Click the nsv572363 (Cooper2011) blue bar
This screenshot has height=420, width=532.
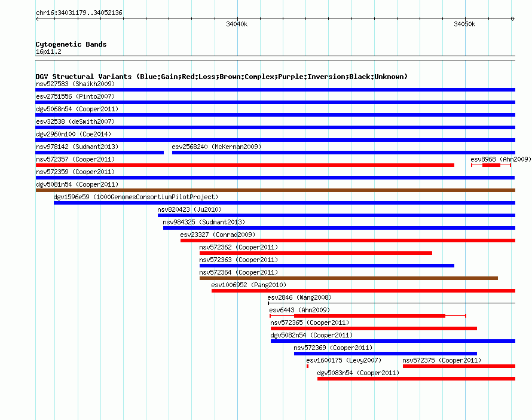click(x=327, y=266)
